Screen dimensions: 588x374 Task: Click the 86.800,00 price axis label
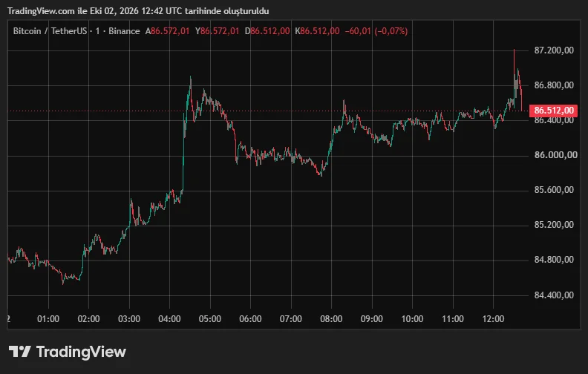click(x=554, y=85)
